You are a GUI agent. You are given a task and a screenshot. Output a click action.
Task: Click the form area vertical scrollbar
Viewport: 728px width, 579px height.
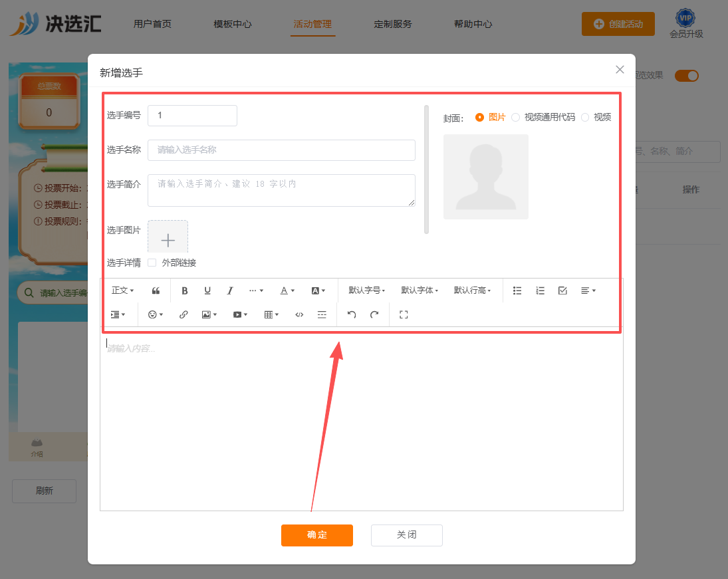coord(426,170)
